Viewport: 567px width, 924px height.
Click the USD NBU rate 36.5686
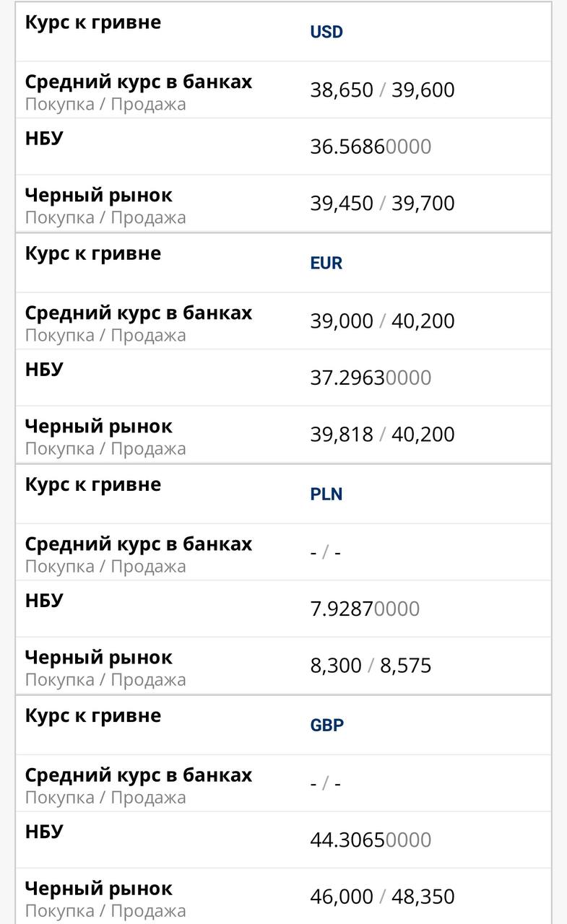[371, 147]
